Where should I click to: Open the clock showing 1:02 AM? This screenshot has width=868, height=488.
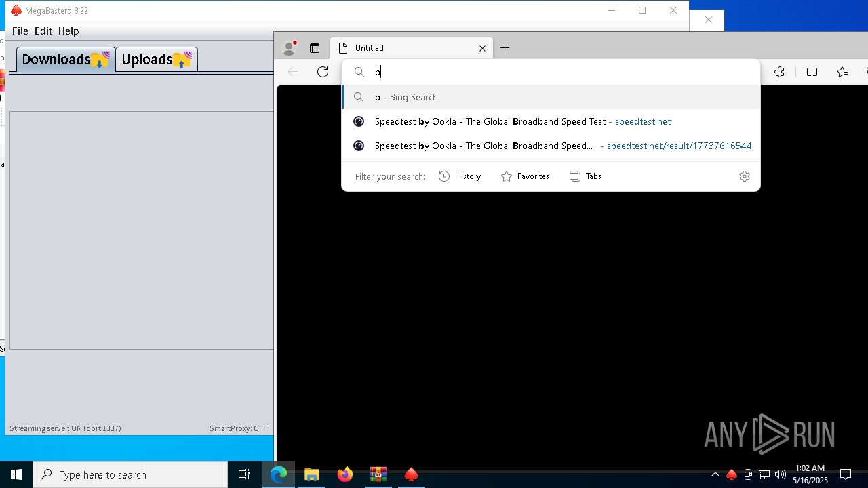[810, 474]
